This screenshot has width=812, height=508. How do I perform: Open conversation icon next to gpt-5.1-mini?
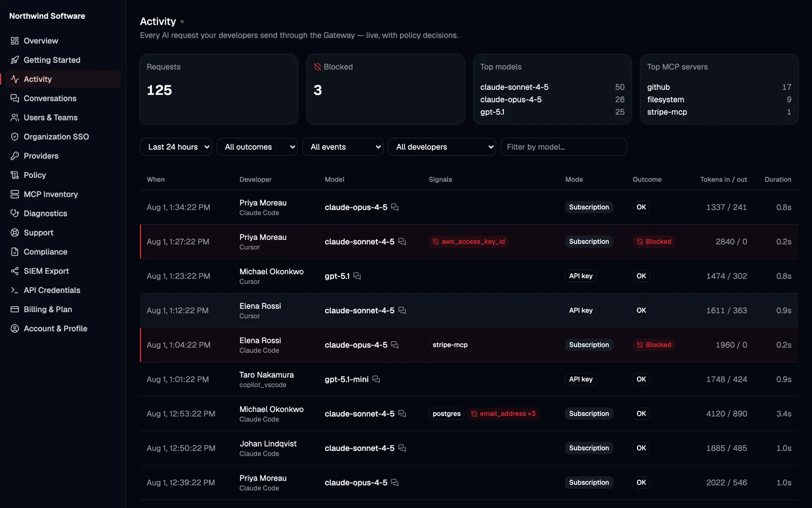[376, 379]
